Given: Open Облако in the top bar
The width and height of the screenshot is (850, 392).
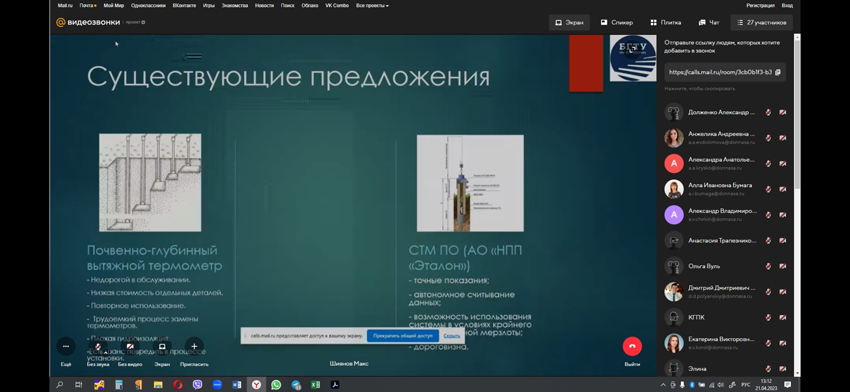Looking at the screenshot, I should click(x=310, y=5).
